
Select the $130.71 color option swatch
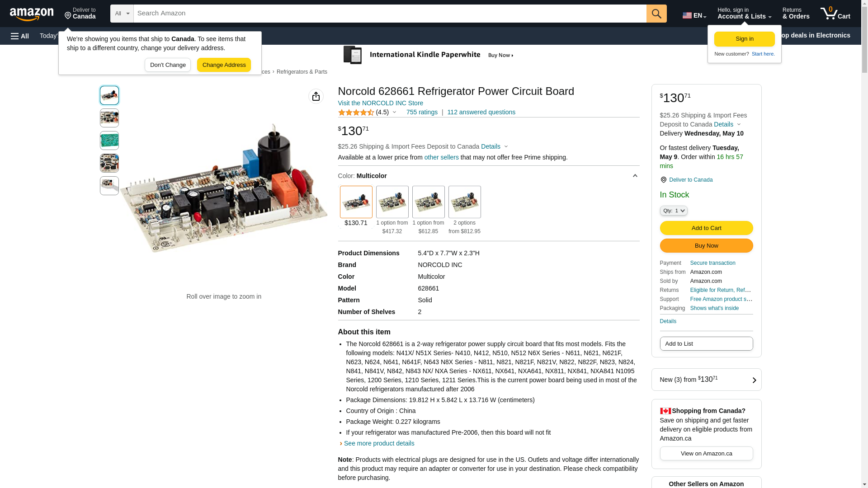(x=356, y=202)
